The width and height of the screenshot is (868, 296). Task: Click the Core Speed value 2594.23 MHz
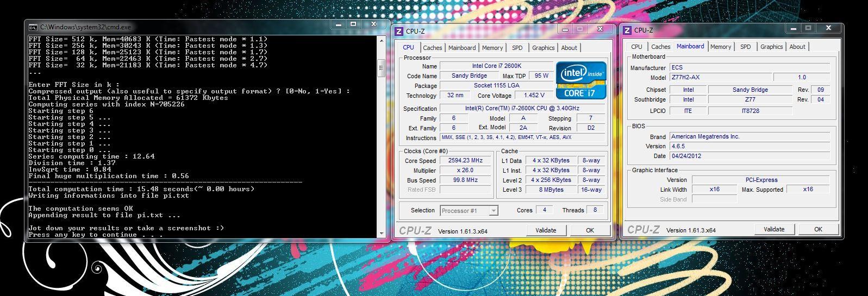click(465, 161)
